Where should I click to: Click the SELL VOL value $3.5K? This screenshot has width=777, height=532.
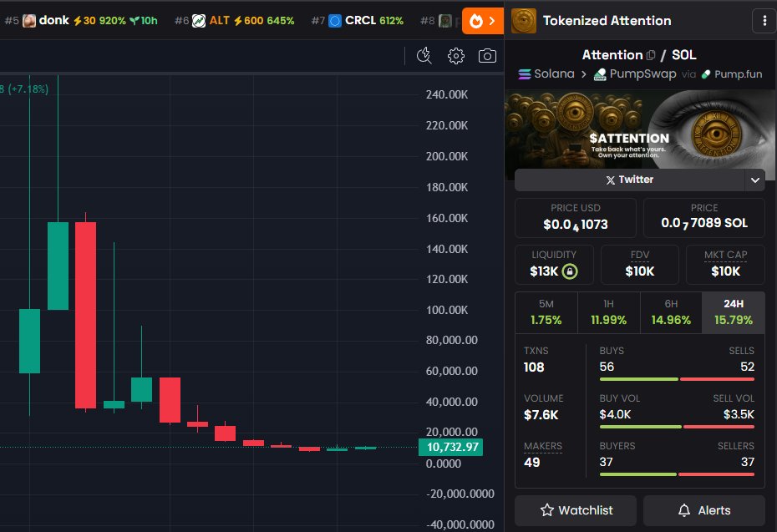(739, 414)
